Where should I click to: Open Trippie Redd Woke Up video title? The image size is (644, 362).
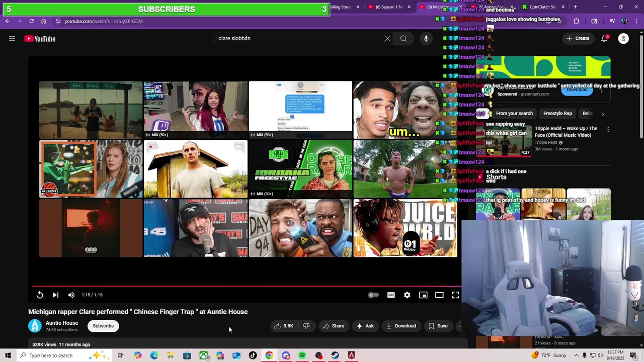[x=566, y=132]
